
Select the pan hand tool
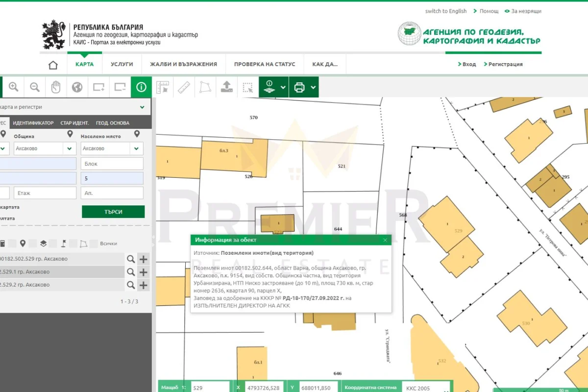[x=56, y=87]
